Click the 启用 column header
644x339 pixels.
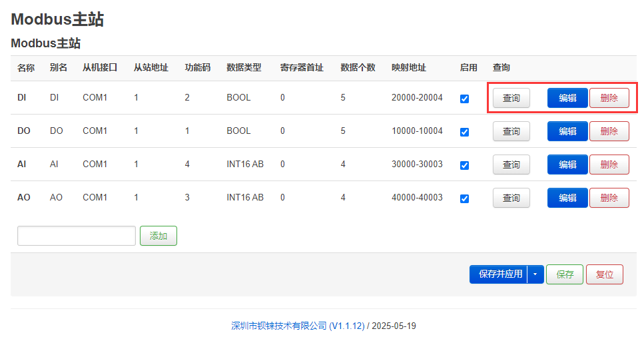(469, 67)
